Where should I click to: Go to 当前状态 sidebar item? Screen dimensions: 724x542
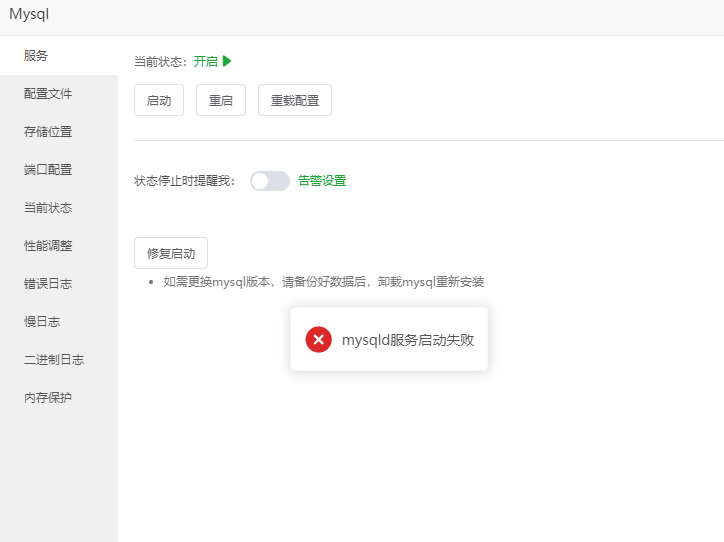pyautogui.click(x=59, y=208)
